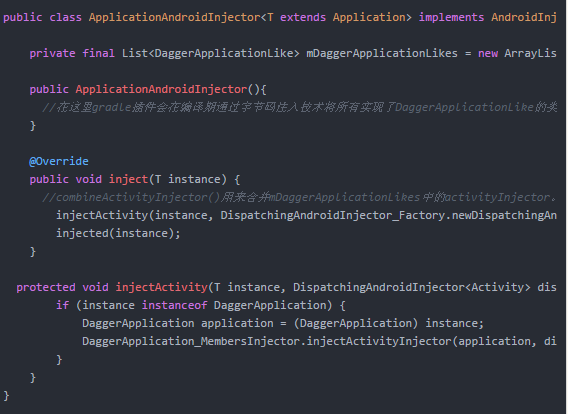Click DispatchingAndroidInjector_Factory in the injectActivity call
This screenshot has height=414, width=568.
tap(333, 215)
